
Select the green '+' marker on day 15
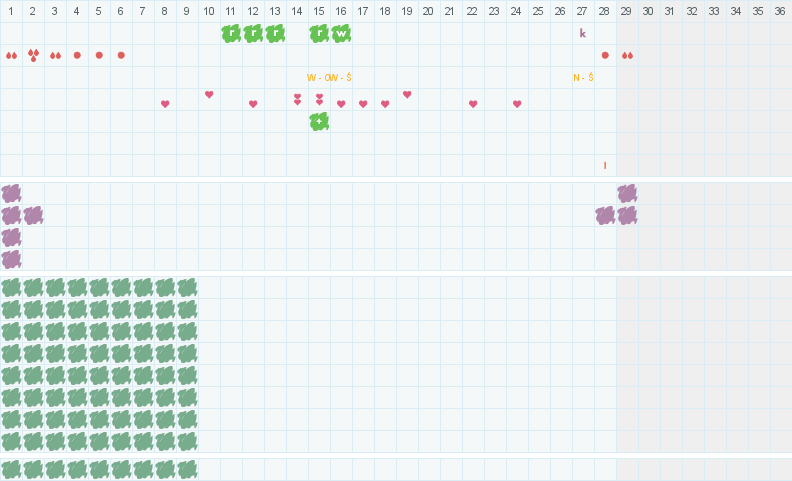click(x=319, y=122)
